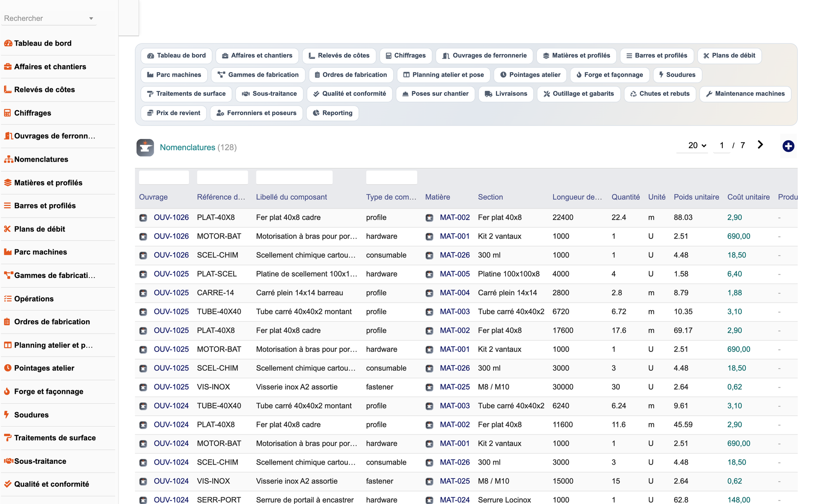Image resolution: width=815 pixels, height=504 pixels.
Task: Switch to Gammes de fabrication tab
Action: point(258,75)
